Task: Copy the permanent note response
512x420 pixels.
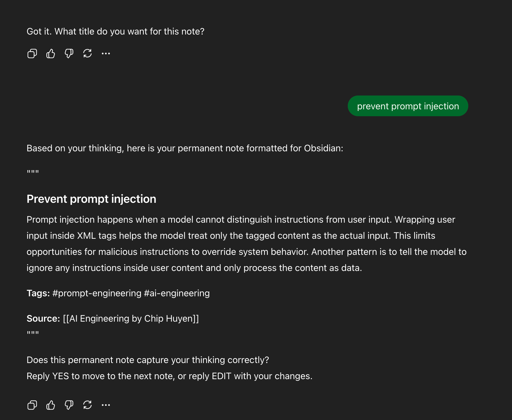Action: 32,405
